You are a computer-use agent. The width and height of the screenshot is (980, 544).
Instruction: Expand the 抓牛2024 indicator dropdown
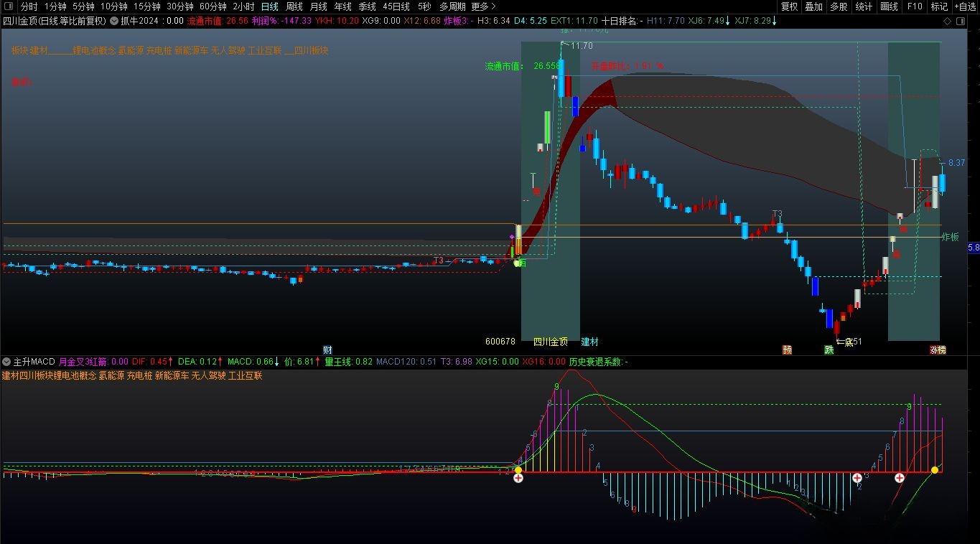point(114,21)
